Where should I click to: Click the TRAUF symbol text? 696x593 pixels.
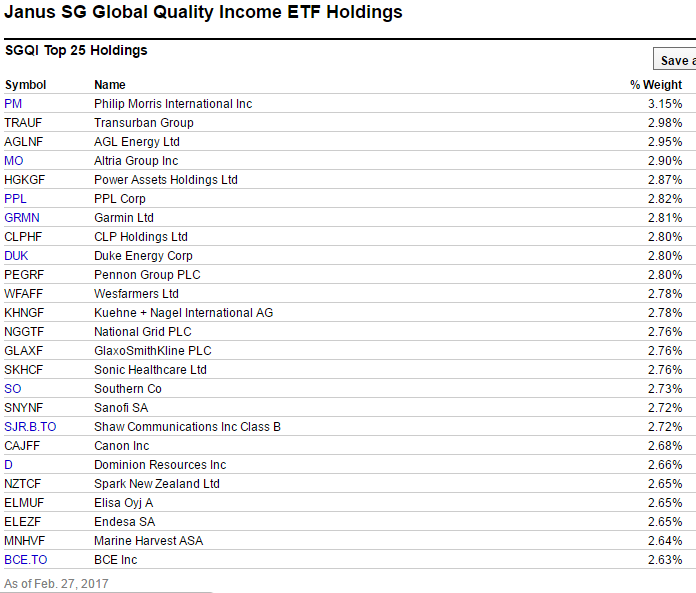(x=23, y=123)
